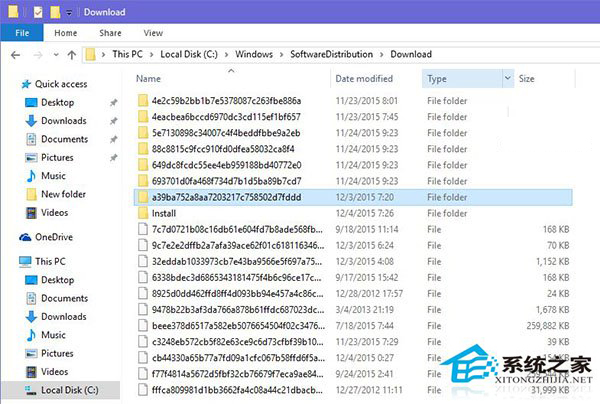Click the Back navigation arrow

click(16, 55)
